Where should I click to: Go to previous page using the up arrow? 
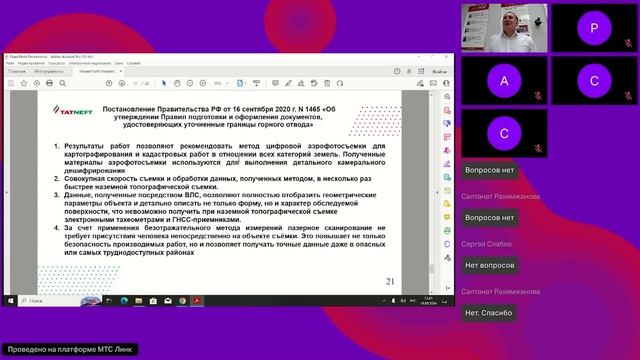109,83
